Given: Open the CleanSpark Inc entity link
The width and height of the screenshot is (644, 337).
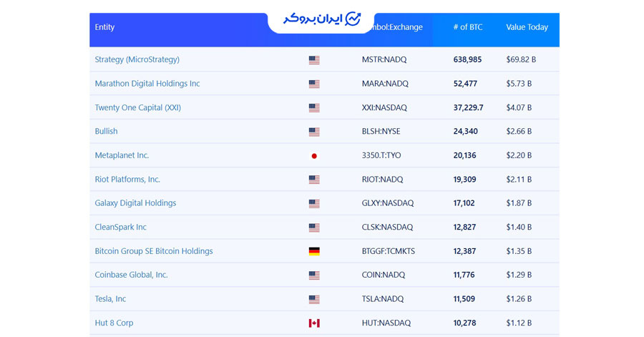Looking at the screenshot, I should [x=120, y=227].
